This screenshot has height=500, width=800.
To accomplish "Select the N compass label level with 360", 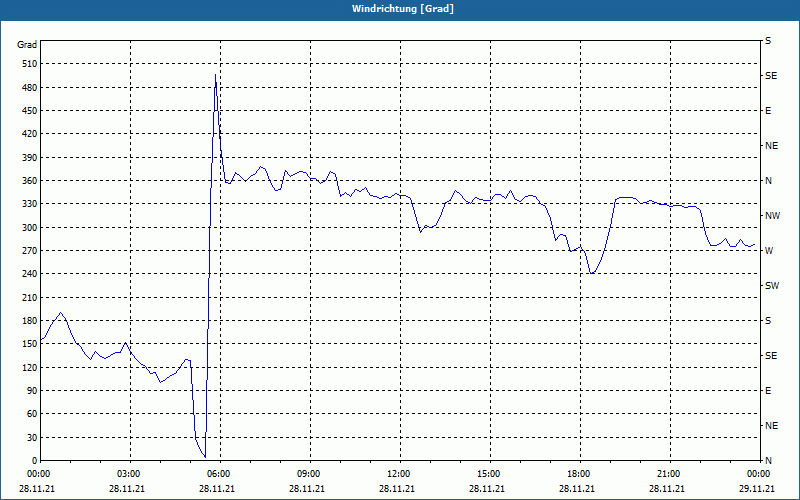I will tap(768, 181).
